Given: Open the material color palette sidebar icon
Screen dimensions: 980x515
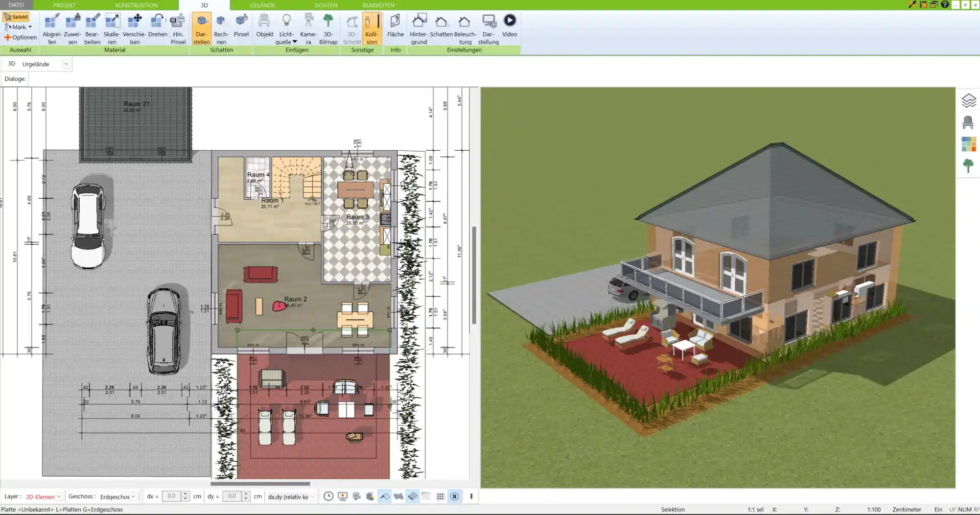Looking at the screenshot, I should pyautogui.click(x=968, y=144).
